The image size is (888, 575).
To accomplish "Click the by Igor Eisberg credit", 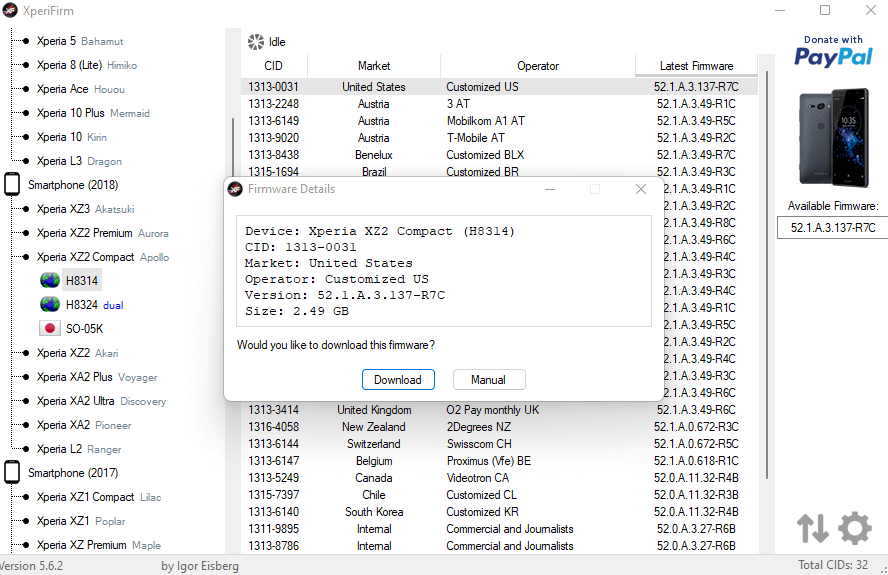I will coord(200,566).
